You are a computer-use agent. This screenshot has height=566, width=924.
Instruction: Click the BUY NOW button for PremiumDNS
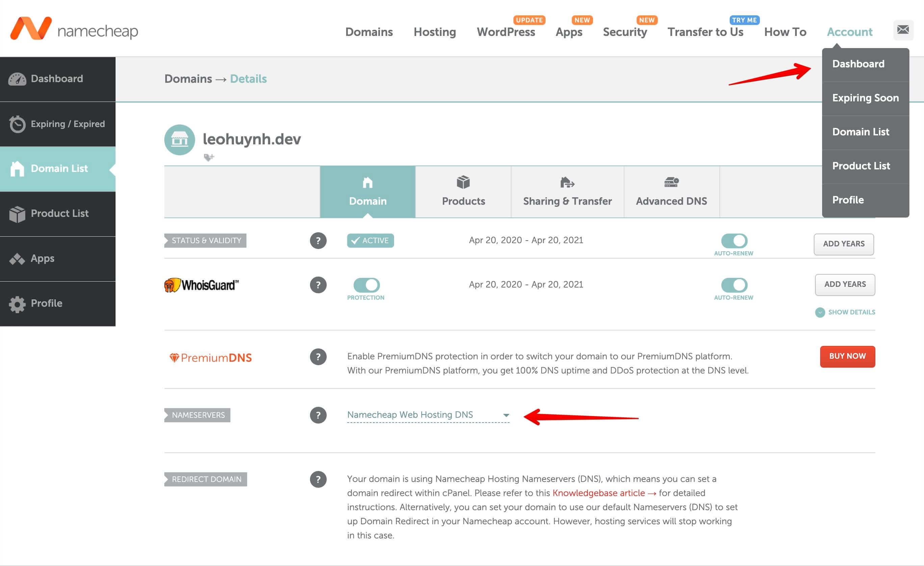point(847,356)
